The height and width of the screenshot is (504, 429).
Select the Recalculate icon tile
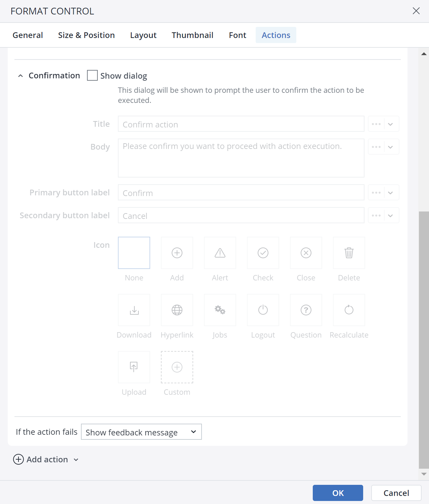click(349, 310)
